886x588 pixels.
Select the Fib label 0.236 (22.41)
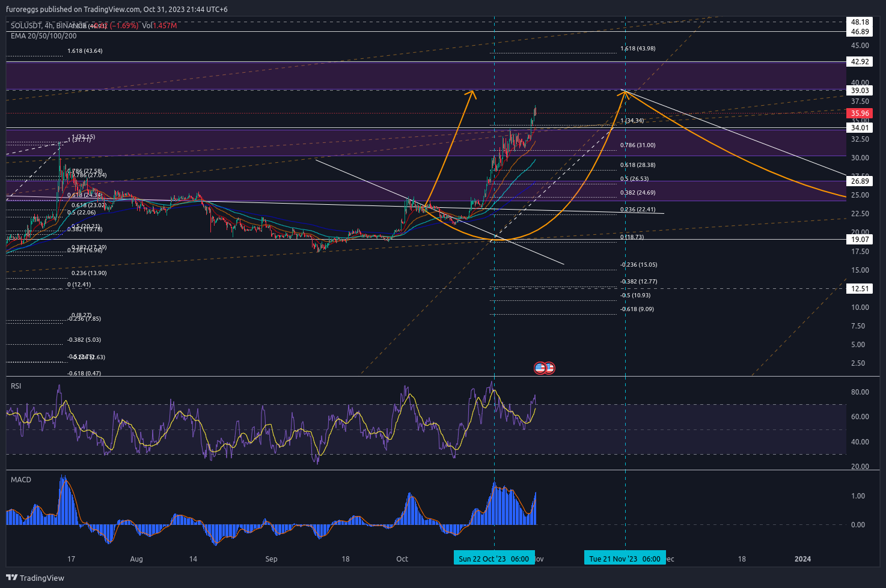pos(638,210)
